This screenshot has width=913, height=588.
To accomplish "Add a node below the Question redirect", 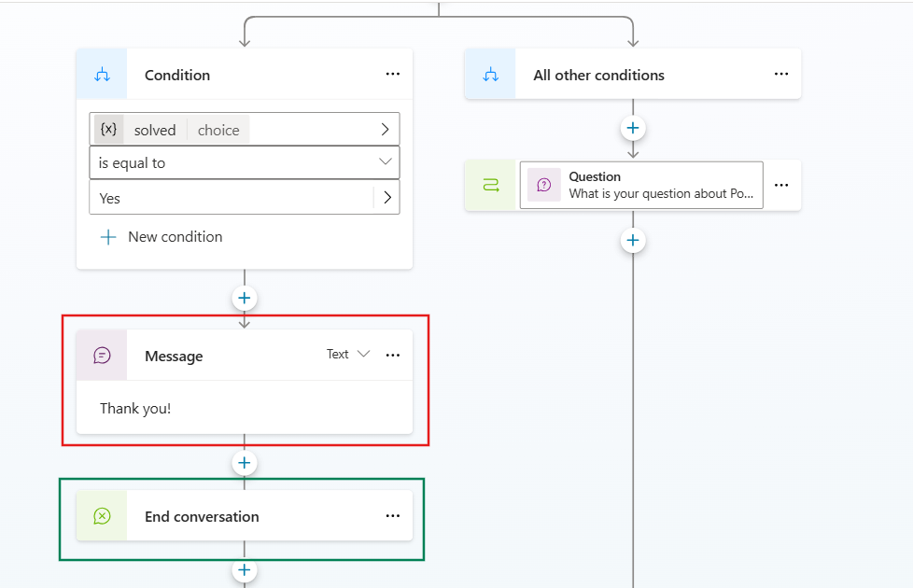I will [x=633, y=241].
